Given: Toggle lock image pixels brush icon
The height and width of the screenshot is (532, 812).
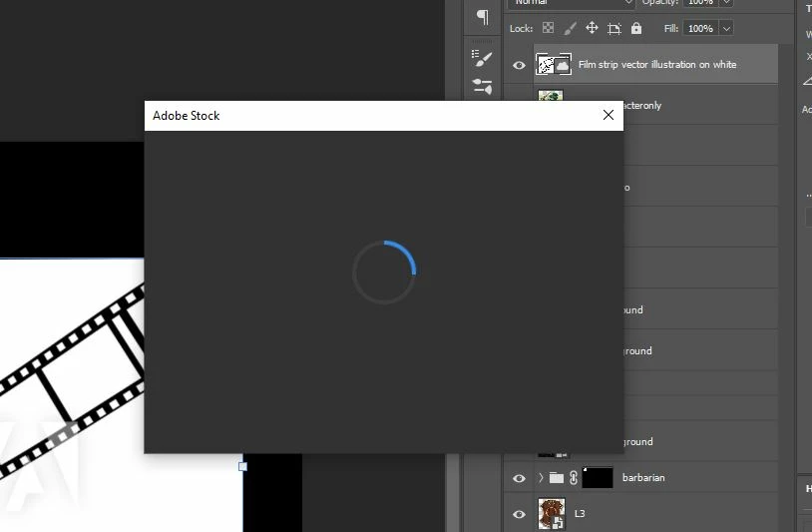Looking at the screenshot, I should [x=570, y=28].
